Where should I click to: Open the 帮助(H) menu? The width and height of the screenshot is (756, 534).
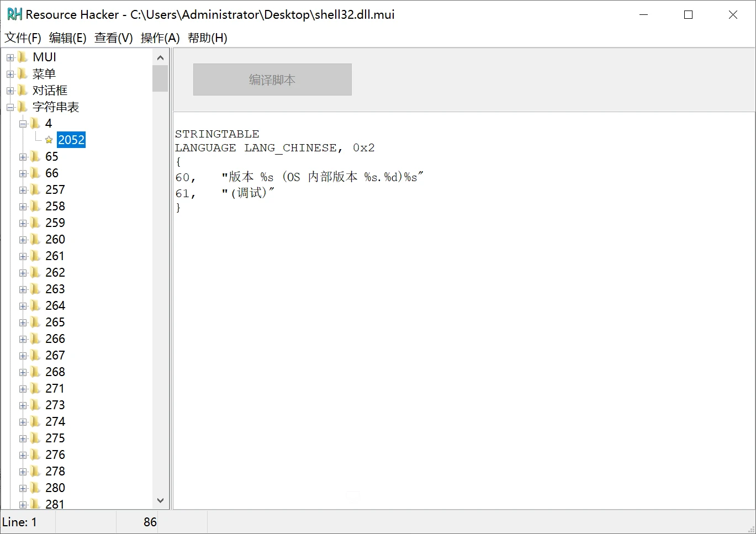pyautogui.click(x=207, y=38)
